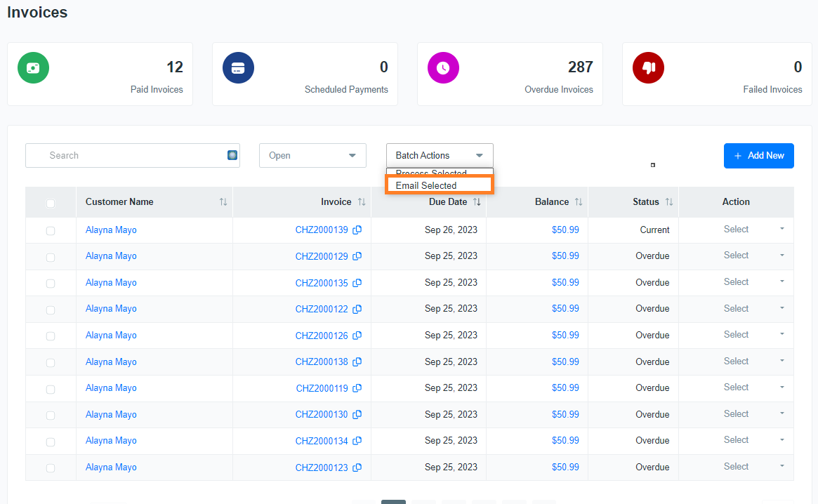Check the box for invoice CHZ2000130
The image size is (818, 504).
point(51,416)
